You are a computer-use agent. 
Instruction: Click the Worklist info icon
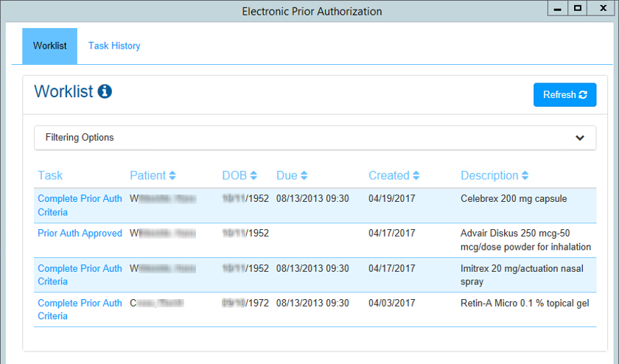coord(105,91)
